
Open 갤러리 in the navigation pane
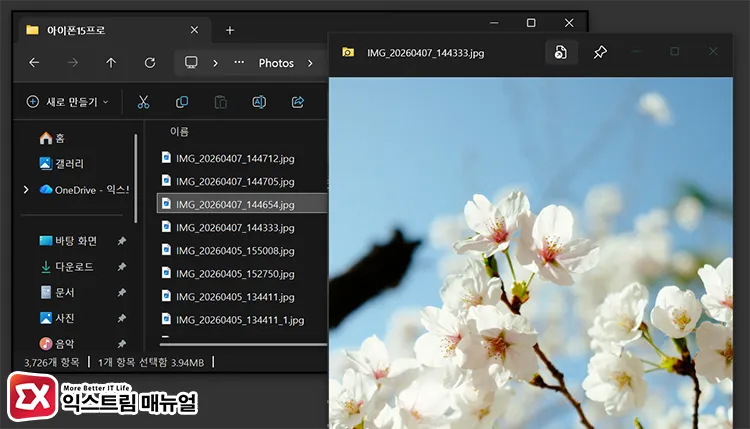pyautogui.click(x=68, y=163)
